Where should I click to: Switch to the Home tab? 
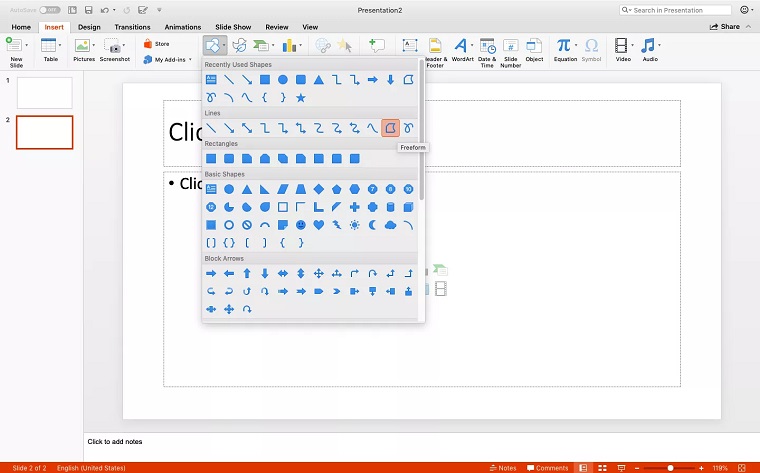click(21, 27)
